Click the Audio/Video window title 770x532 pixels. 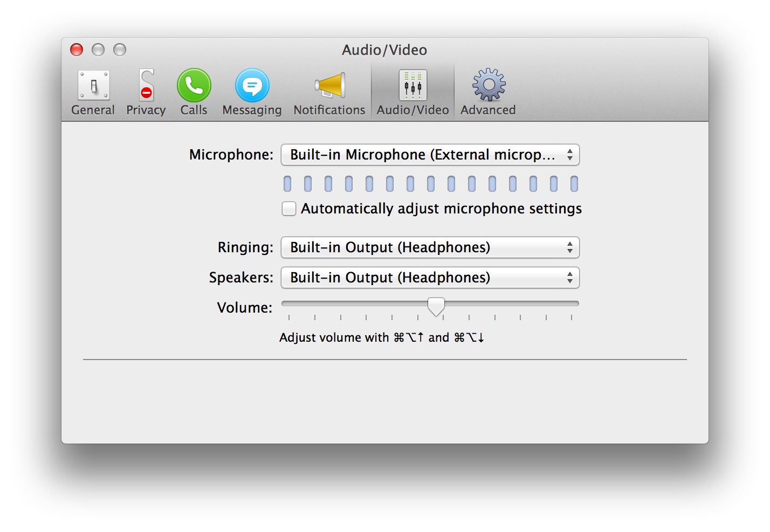(x=384, y=50)
